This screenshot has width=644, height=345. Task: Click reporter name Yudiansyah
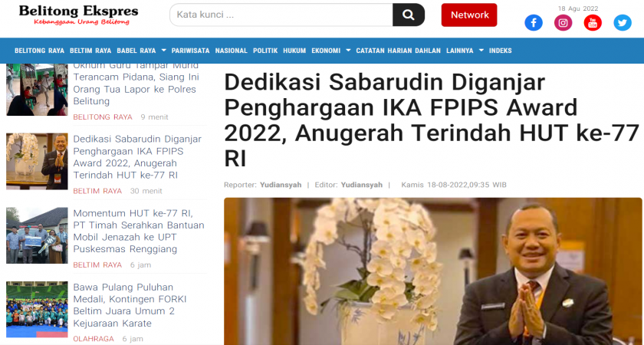click(x=281, y=185)
